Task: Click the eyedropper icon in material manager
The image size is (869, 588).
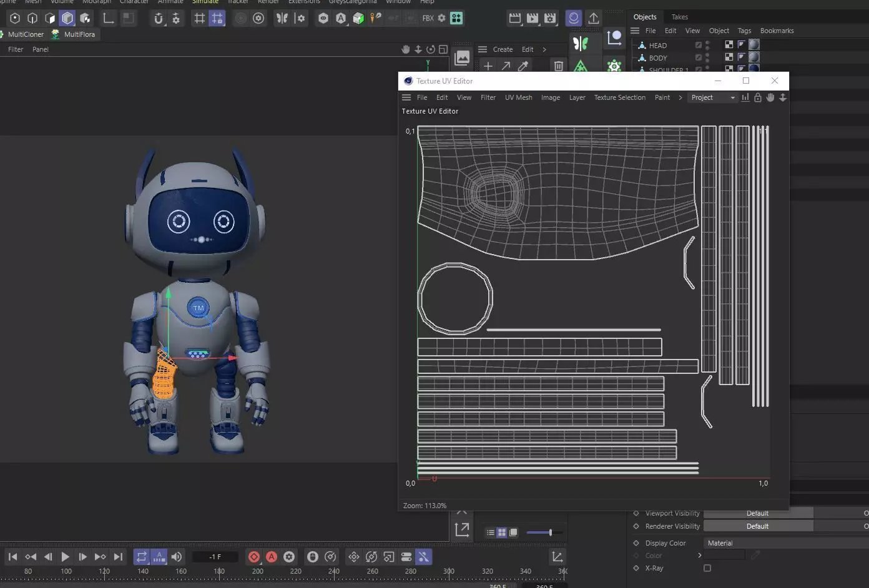Action: click(x=523, y=66)
